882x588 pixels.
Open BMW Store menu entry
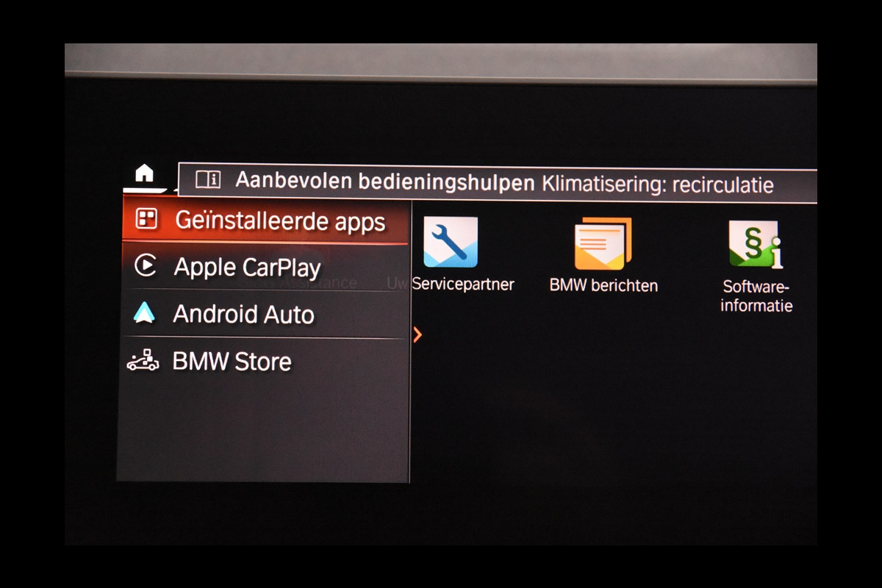[x=232, y=362]
